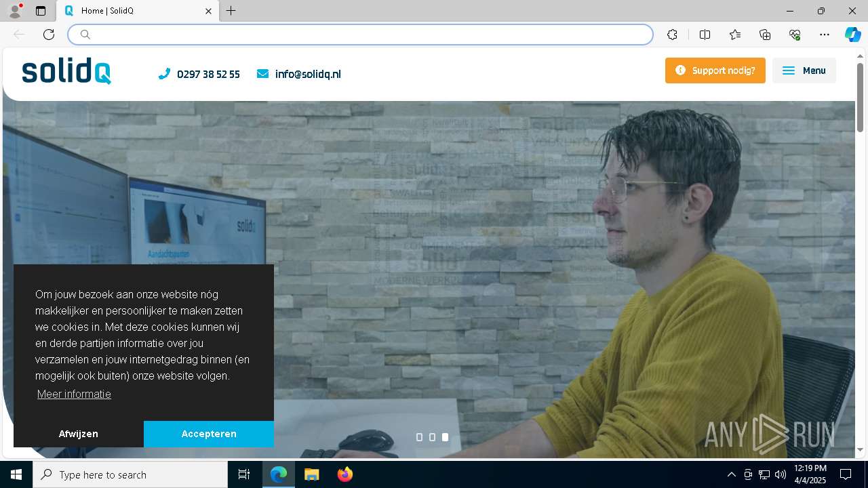Select first carousel slide dot

tap(419, 437)
